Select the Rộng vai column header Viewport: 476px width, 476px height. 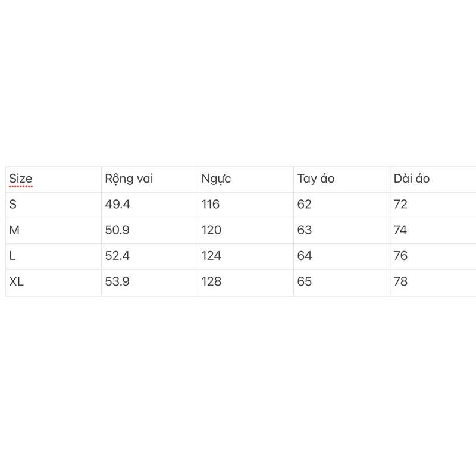(x=129, y=178)
